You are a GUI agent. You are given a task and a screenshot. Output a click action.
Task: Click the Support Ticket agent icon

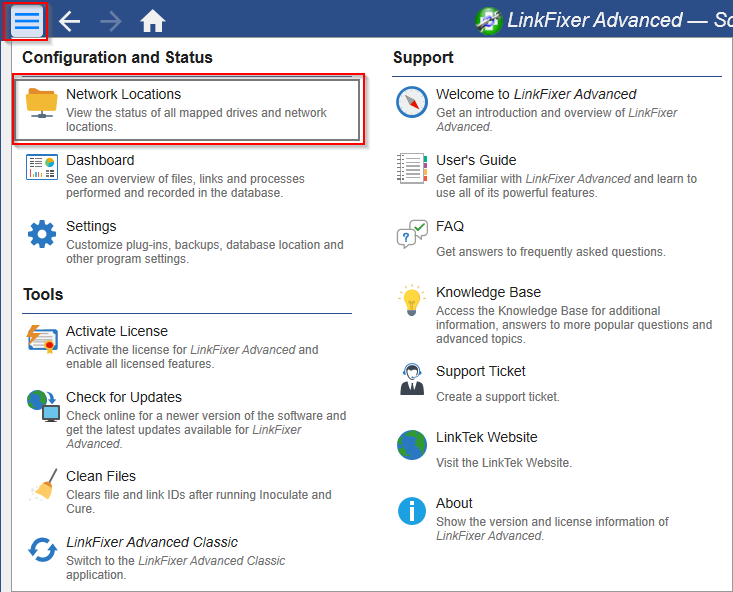412,379
